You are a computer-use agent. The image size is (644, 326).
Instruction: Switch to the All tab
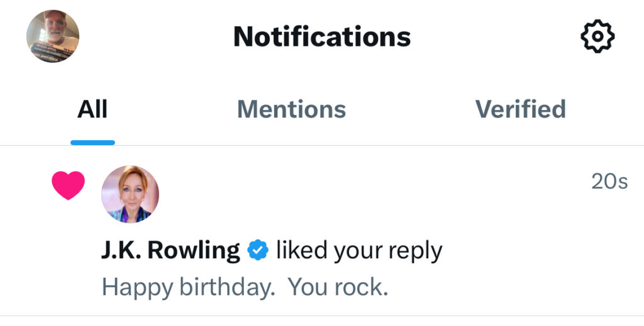92,109
